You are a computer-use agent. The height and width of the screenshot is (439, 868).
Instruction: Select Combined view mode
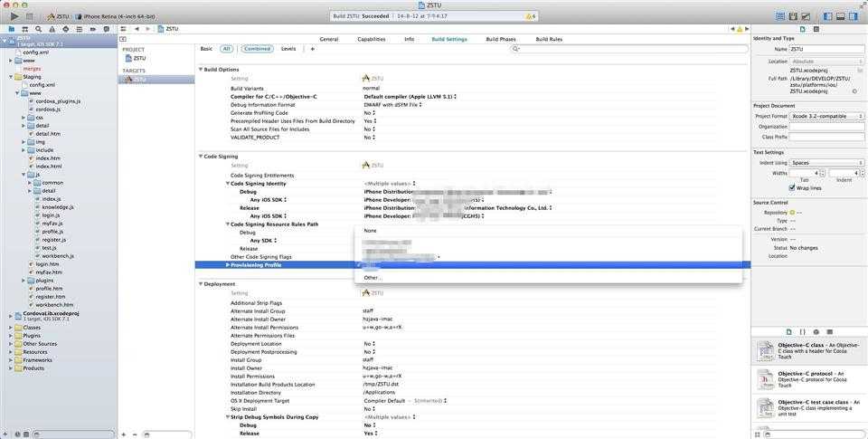258,49
